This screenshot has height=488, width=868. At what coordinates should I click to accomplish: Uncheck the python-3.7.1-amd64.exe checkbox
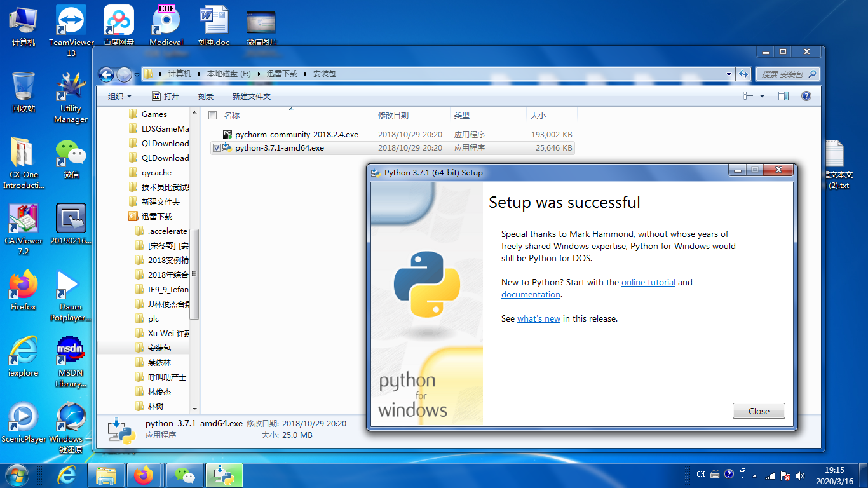tap(217, 147)
